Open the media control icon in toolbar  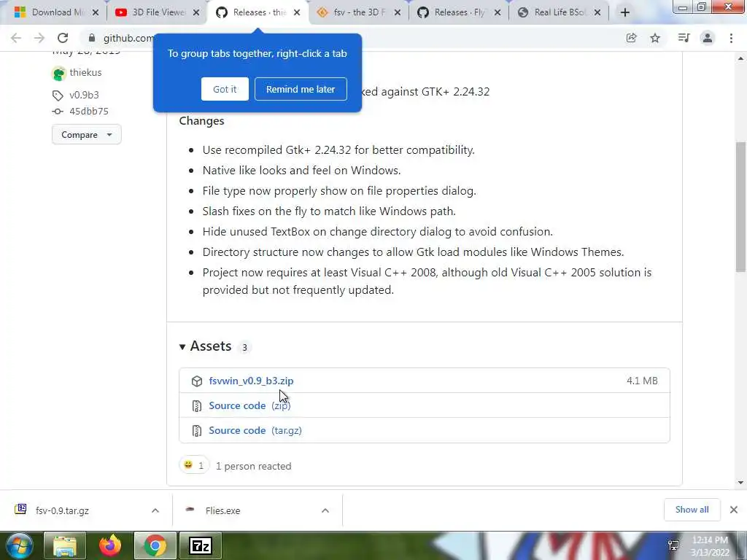684,38
